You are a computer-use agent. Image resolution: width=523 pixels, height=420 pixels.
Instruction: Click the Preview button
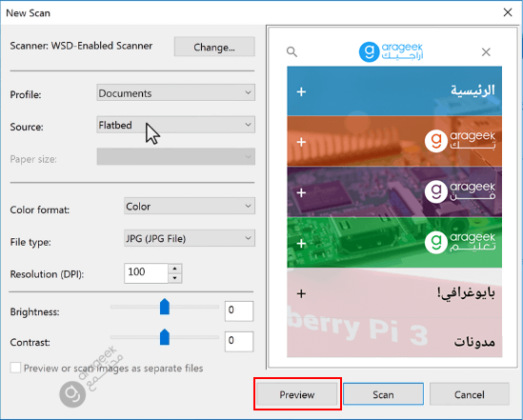pyautogui.click(x=297, y=394)
